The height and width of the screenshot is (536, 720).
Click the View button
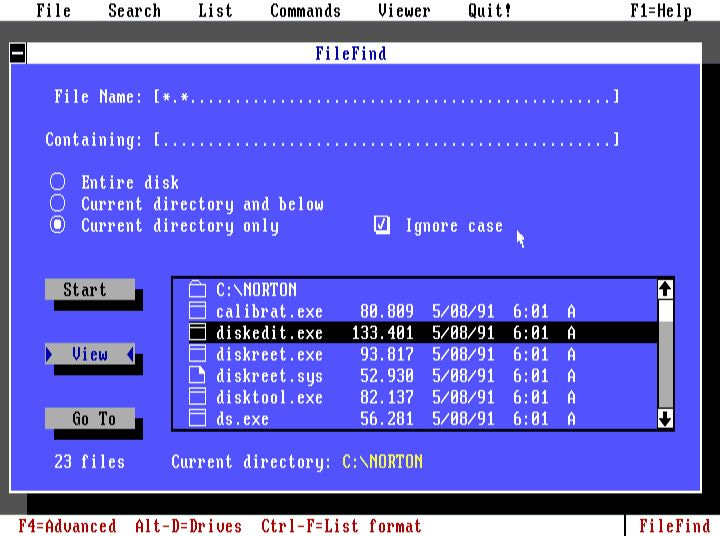click(90, 354)
